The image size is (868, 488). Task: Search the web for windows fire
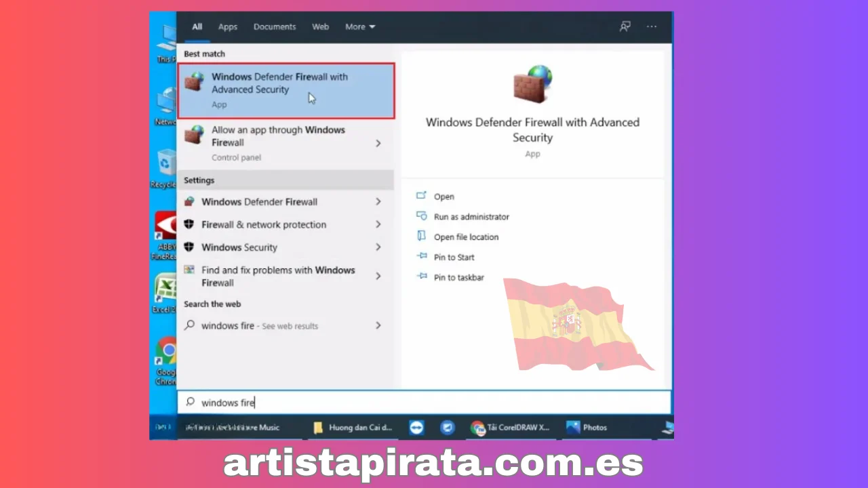[285, 326]
